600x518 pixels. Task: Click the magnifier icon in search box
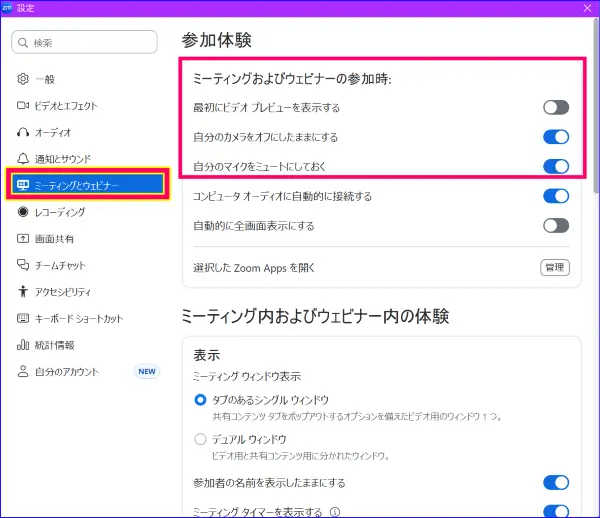(23, 42)
